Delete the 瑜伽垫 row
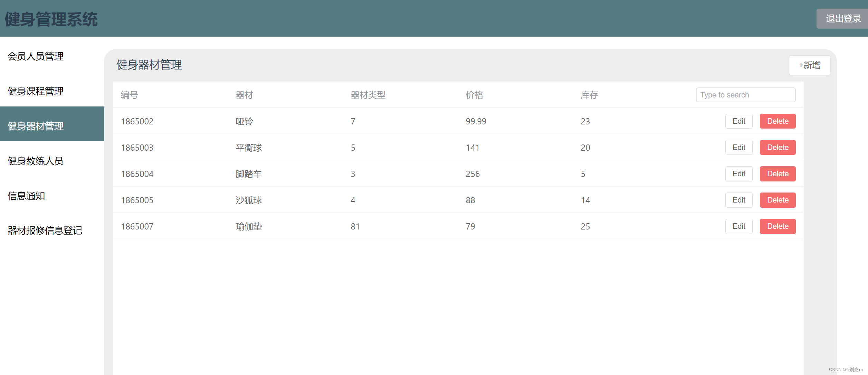 (x=778, y=226)
